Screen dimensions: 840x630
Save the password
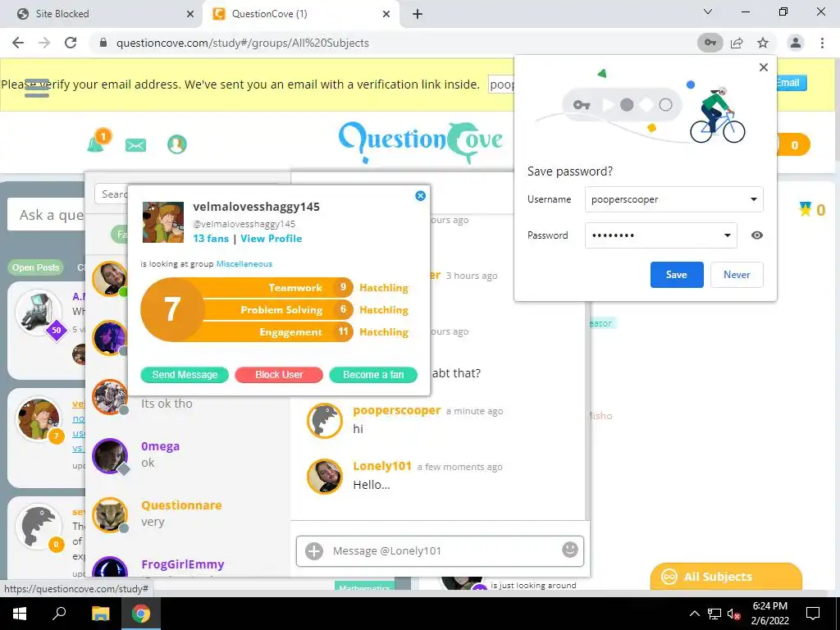(x=677, y=274)
